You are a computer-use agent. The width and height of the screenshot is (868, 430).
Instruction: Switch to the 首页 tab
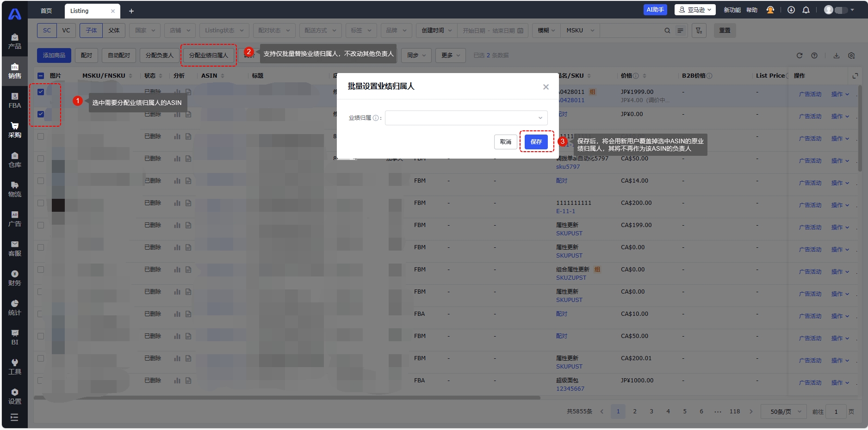coord(46,11)
